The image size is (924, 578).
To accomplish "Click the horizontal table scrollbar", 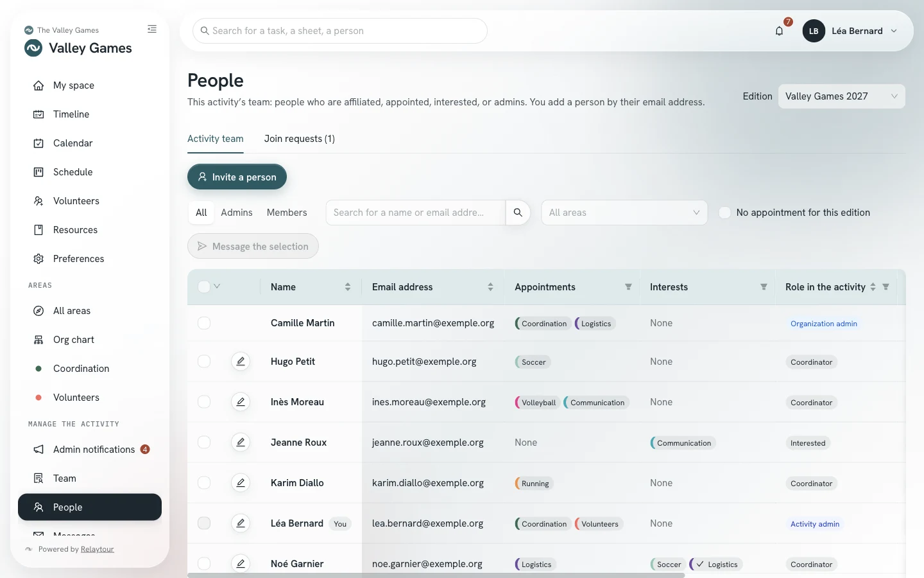I will [436, 575].
